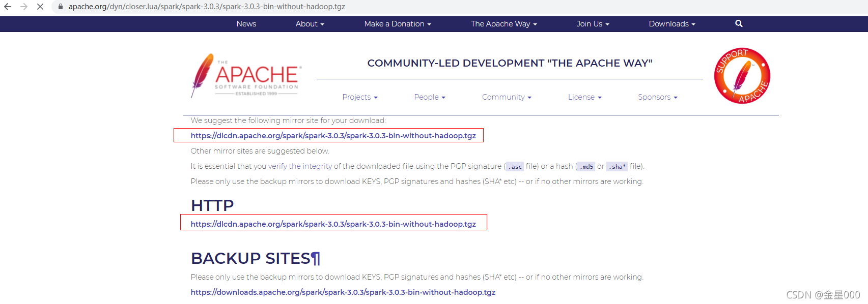Click the Support Apache round badge

coord(742,76)
